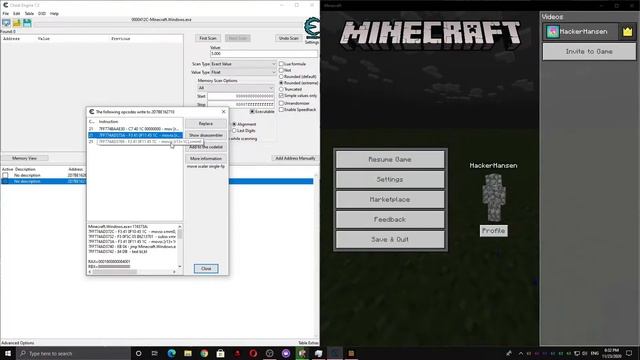Open Memory View
This screenshot has height=360, width=640.
(24, 158)
